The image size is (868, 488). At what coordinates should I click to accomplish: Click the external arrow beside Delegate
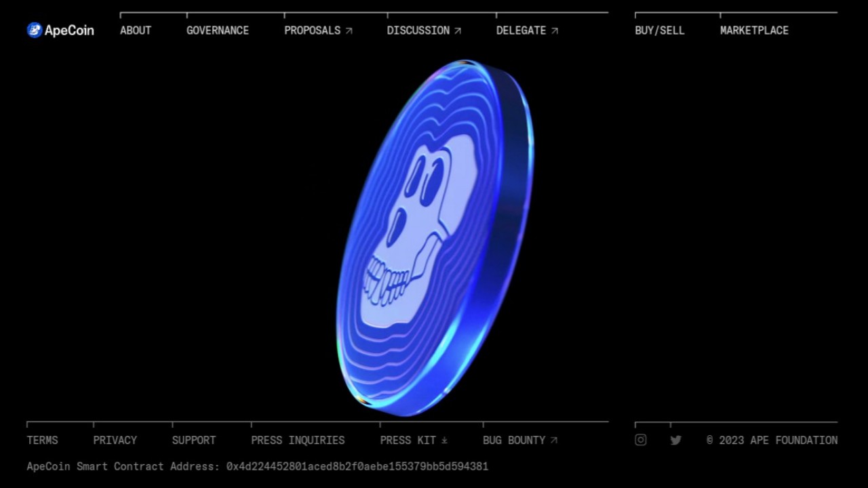click(555, 30)
